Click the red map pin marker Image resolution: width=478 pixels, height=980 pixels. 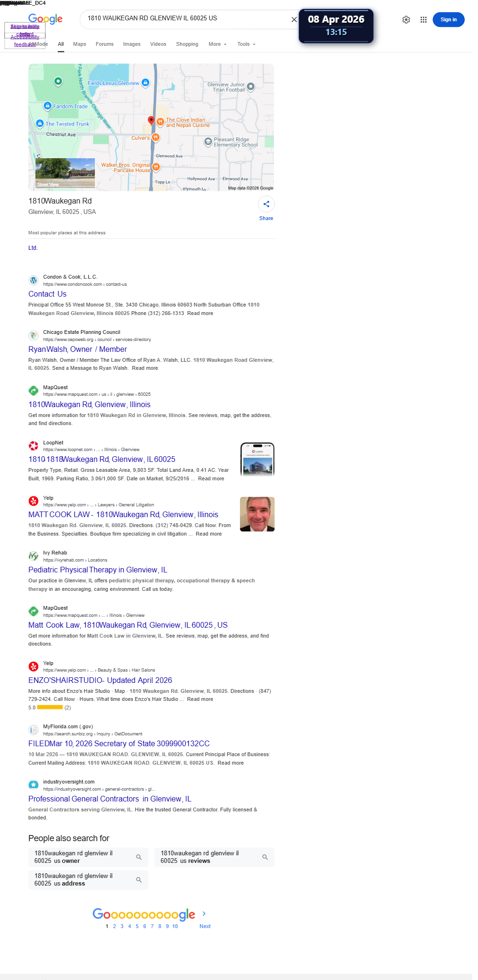[151, 120]
